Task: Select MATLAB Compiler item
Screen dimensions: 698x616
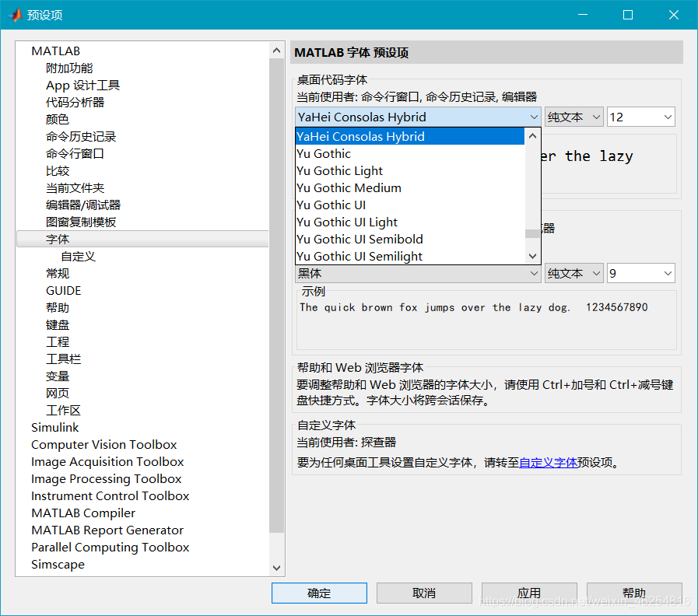Action: coord(83,513)
